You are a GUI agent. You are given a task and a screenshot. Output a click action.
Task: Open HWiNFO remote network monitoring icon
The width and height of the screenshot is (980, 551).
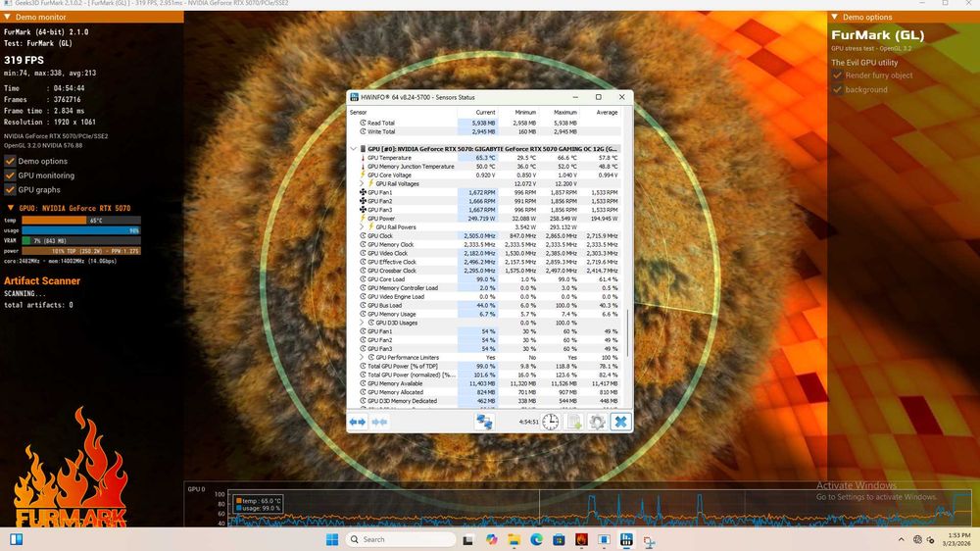coord(484,423)
